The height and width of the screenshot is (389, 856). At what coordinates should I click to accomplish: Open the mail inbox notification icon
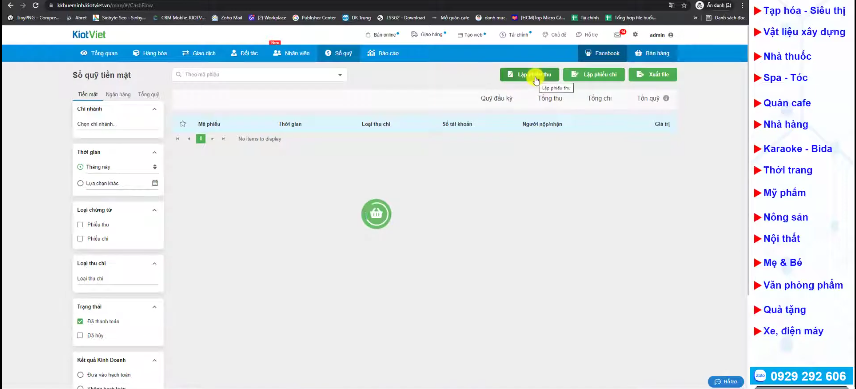pyautogui.click(x=617, y=34)
